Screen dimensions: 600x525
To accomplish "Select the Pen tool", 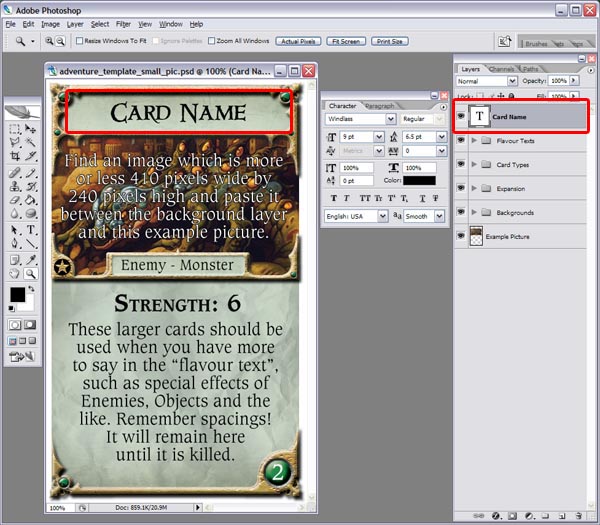I will click(x=15, y=243).
